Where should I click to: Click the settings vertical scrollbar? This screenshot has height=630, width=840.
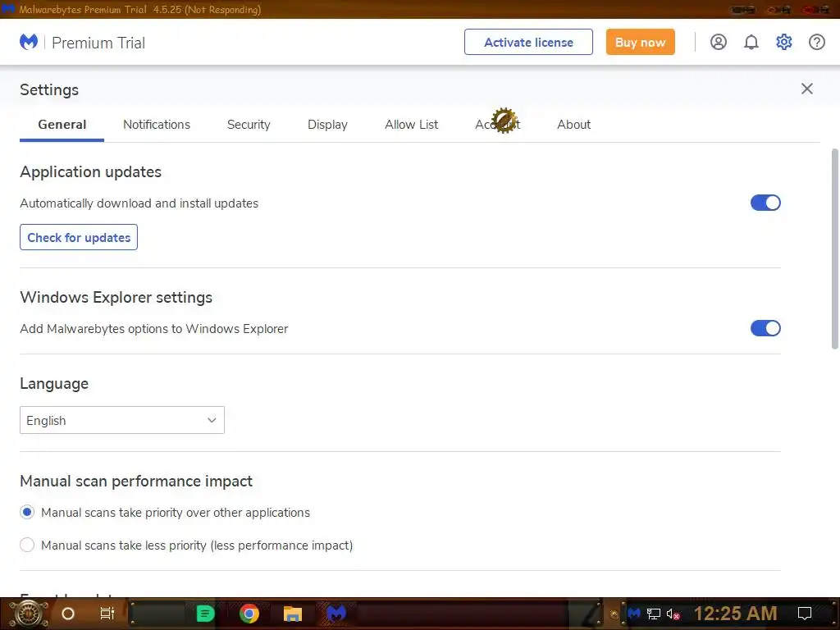pos(834,249)
